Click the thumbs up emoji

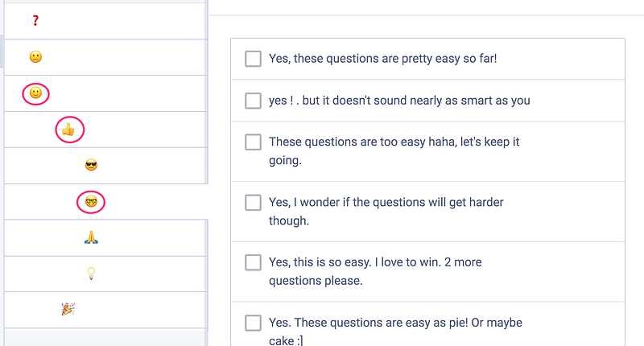[x=68, y=129]
